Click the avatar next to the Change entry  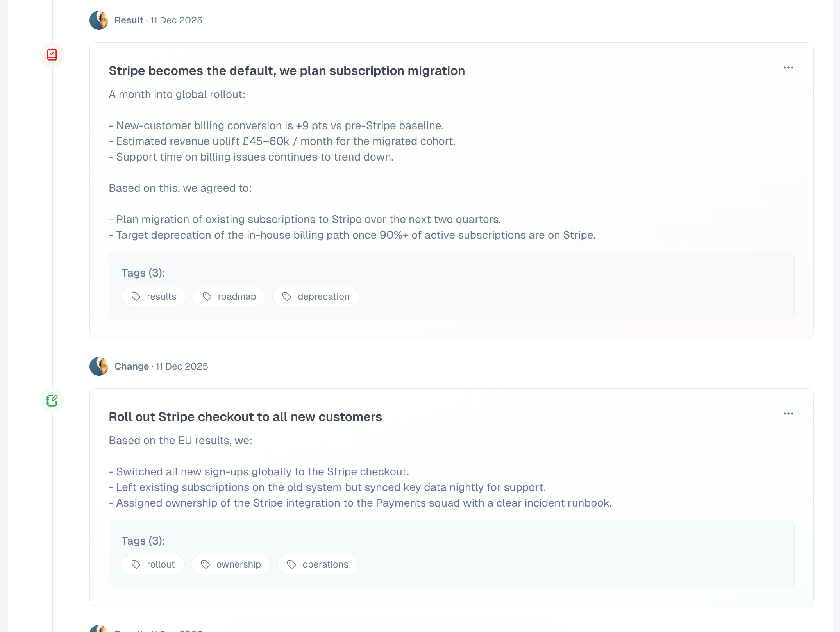(x=99, y=366)
